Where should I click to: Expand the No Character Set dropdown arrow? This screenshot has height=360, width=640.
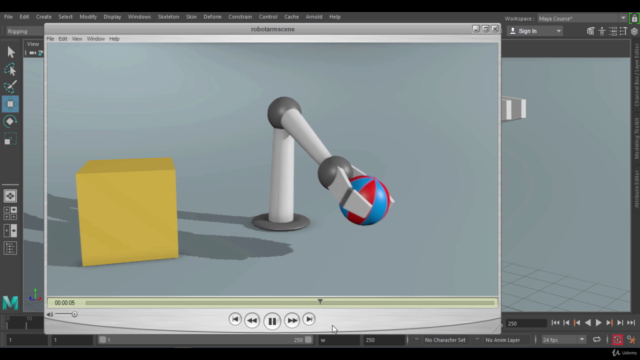(x=416, y=340)
